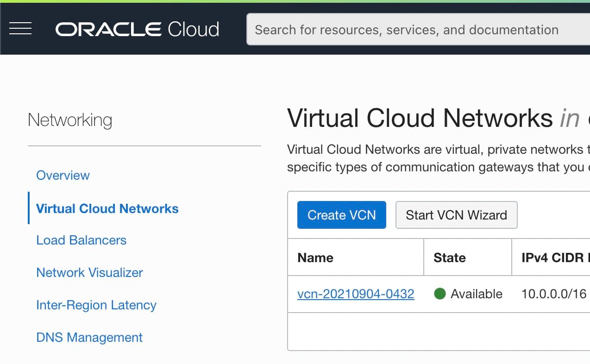View Inter-Region Latency
The height and width of the screenshot is (364, 590).
(x=96, y=305)
